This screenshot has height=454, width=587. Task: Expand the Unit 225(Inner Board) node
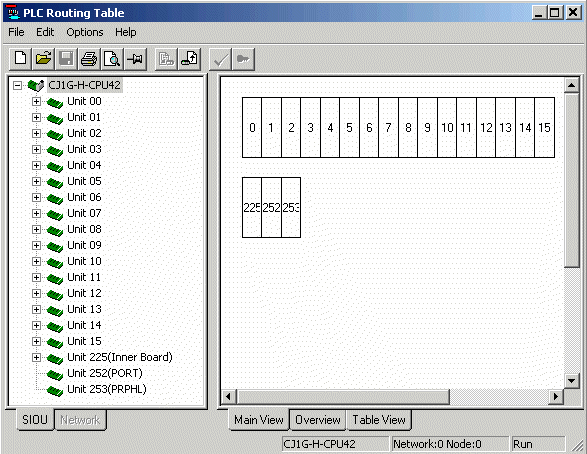point(36,357)
